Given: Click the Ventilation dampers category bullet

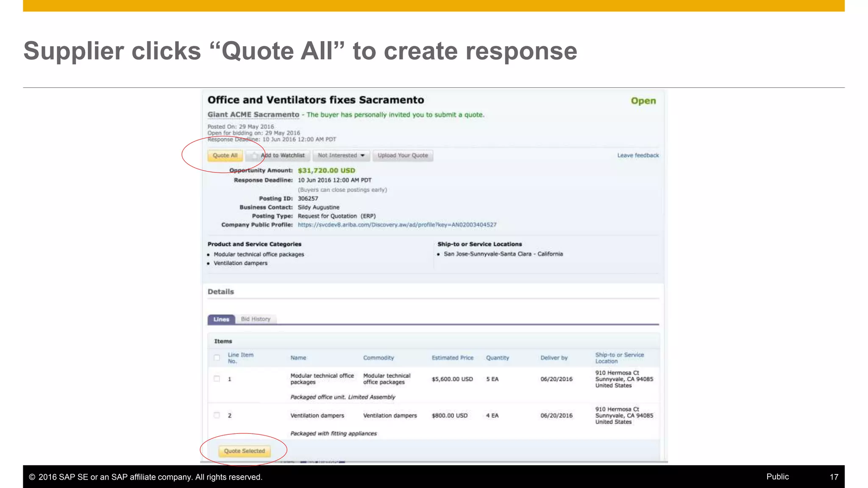Looking at the screenshot, I should click(x=240, y=263).
